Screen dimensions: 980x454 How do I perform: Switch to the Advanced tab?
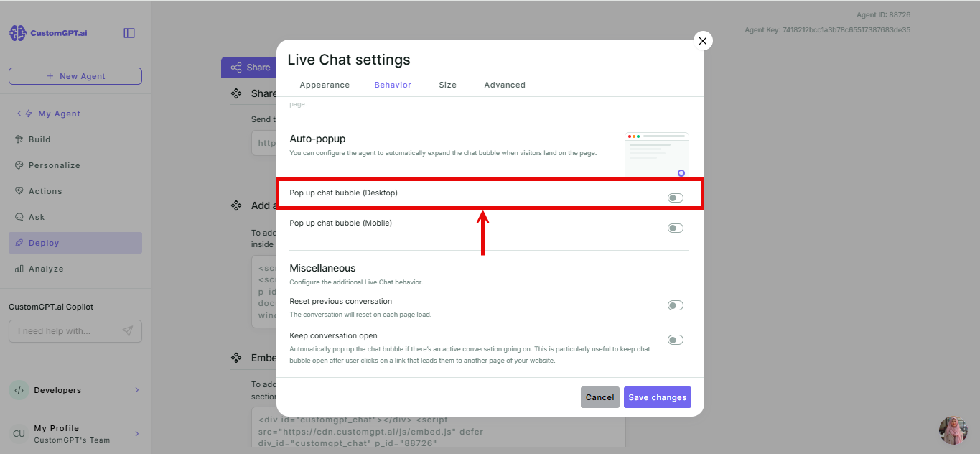click(x=505, y=85)
